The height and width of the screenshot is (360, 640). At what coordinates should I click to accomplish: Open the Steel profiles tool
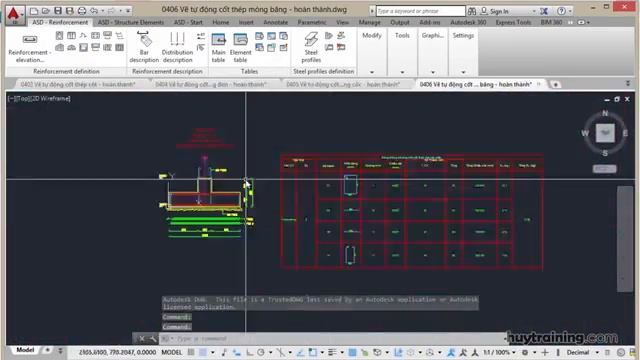click(x=311, y=48)
